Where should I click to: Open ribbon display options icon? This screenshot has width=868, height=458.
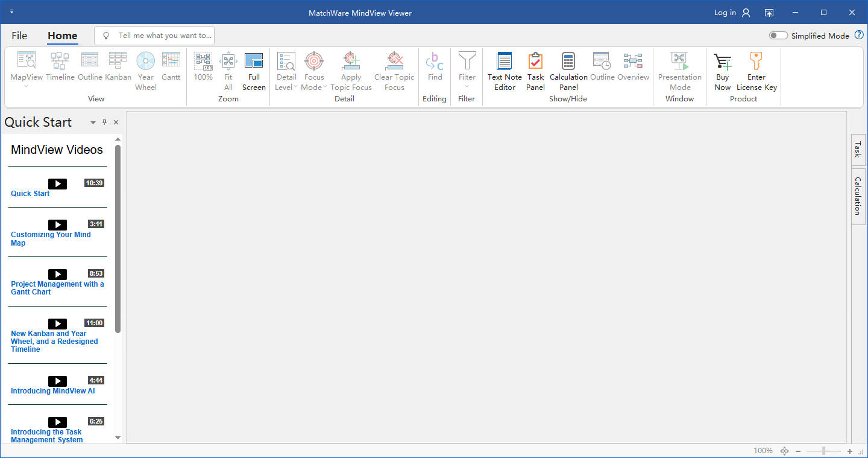point(769,13)
